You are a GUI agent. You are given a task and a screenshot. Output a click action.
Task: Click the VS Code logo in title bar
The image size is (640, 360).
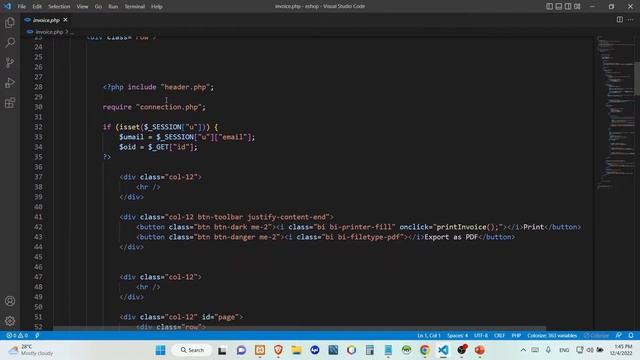(7, 6)
